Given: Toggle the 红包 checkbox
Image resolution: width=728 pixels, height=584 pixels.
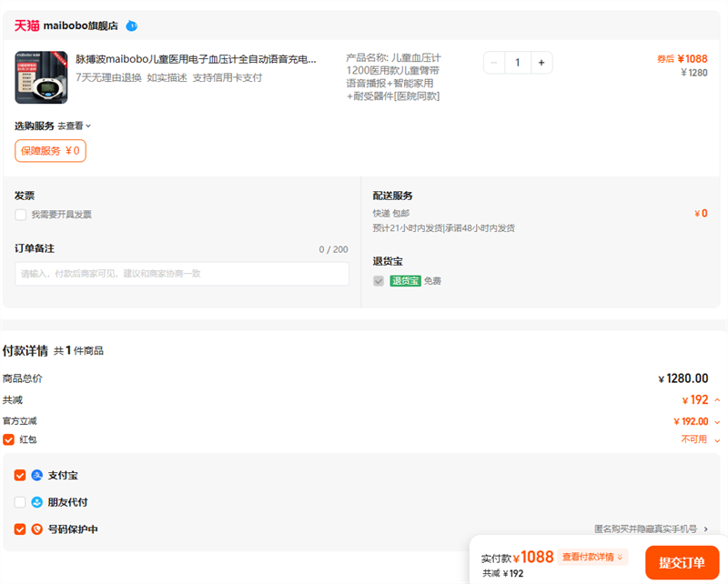Looking at the screenshot, I should (x=9, y=439).
